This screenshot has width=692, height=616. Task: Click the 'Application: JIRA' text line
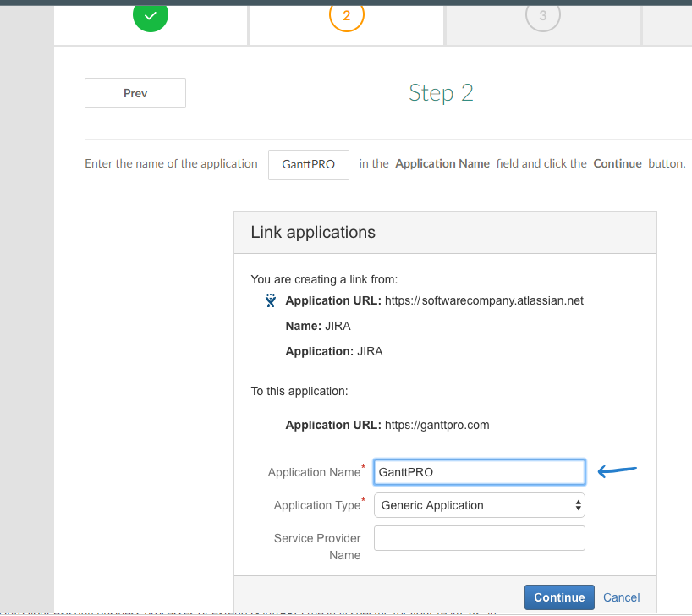pos(334,351)
